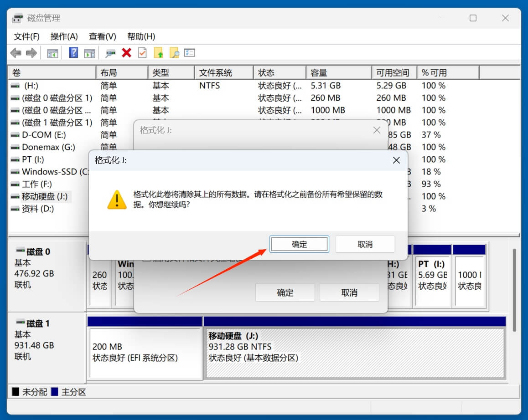Click the blue Help question mark icon
Viewport: 528px width, 420px height.
(73, 53)
